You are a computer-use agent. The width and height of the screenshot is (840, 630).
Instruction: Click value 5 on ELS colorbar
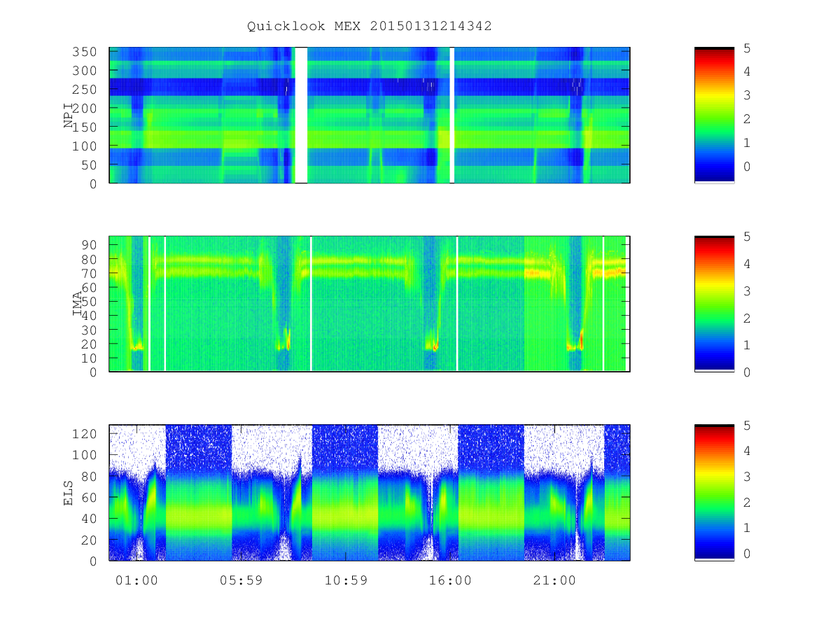(747, 425)
